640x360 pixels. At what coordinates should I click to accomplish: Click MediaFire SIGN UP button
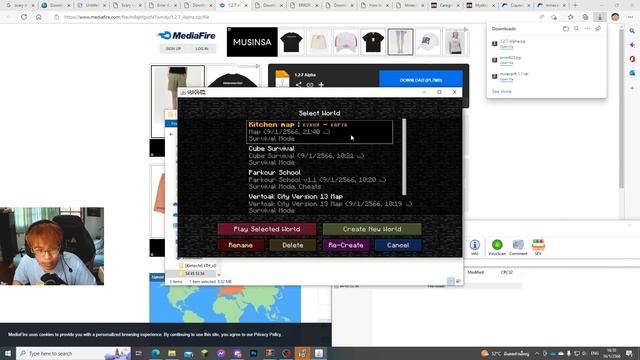click(173, 49)
